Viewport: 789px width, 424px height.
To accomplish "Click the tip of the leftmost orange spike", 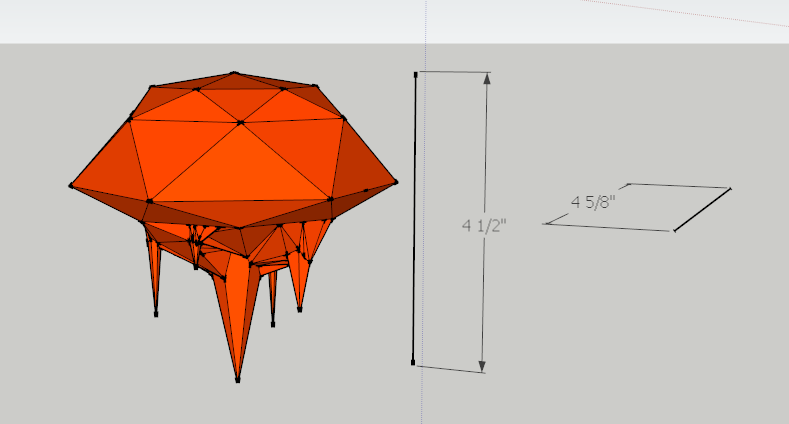I will click(156, 313).
